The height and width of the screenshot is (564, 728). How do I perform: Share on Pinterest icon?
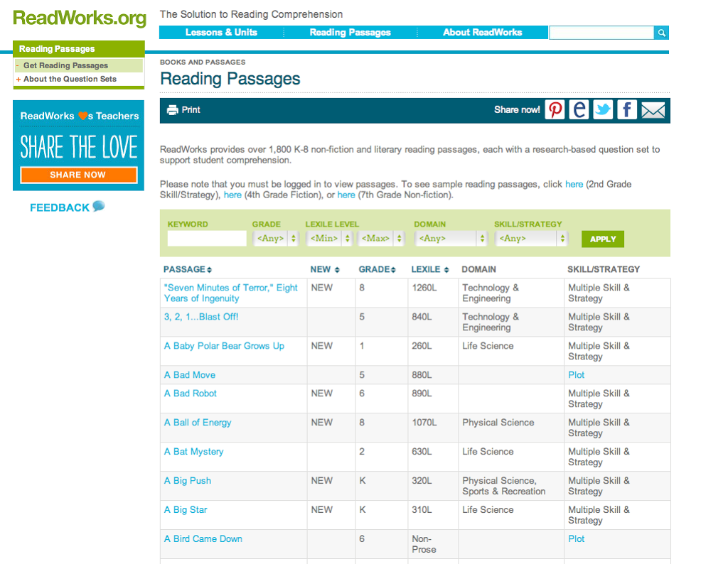(x=555, y=110)
